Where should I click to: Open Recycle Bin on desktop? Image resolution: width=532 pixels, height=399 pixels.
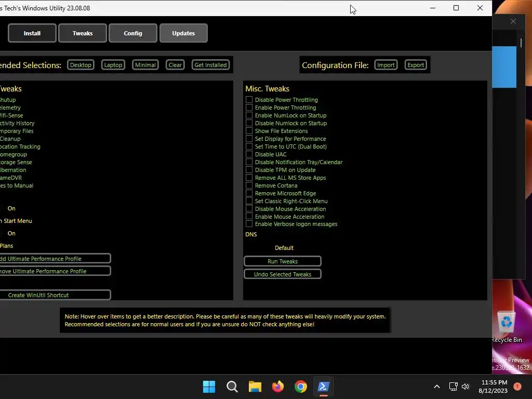coord(507,327)
